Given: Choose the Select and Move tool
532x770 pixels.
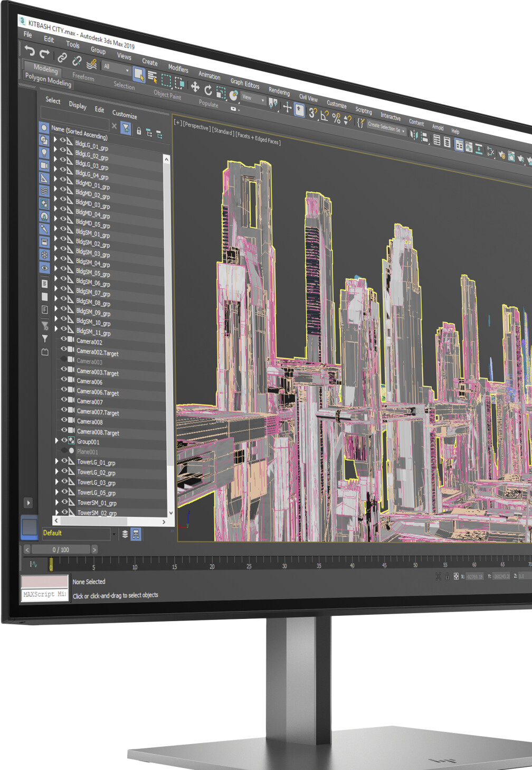Looking at the screenshot, I should [195, 87].
